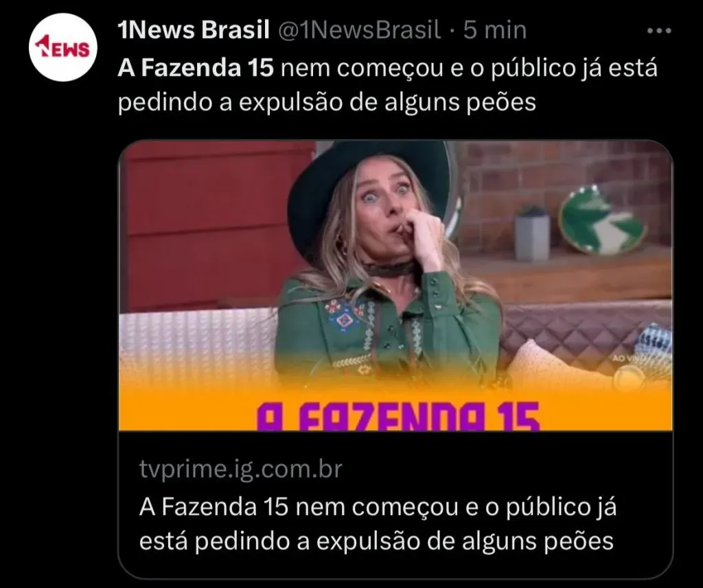Viewport: 703px width, 588px height.
Task: Click the purple A FAZENDA 15 banner text
Action: 397,416
